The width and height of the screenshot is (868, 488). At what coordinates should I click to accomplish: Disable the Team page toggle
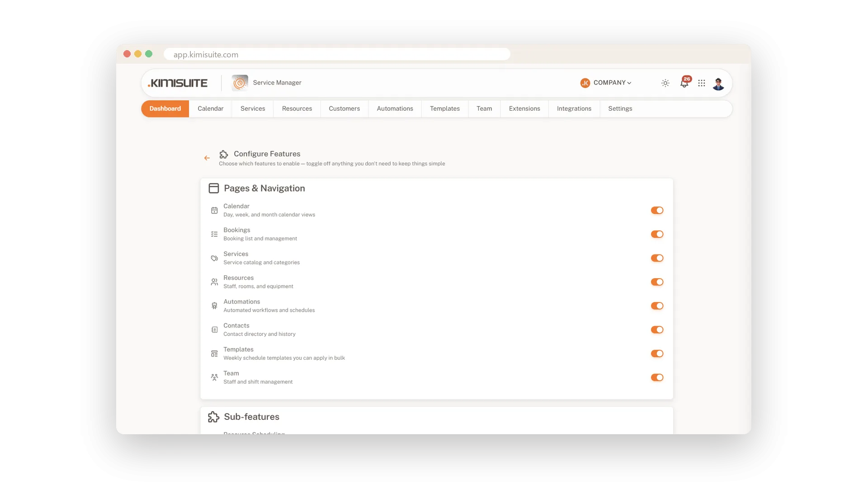(657, 378)
